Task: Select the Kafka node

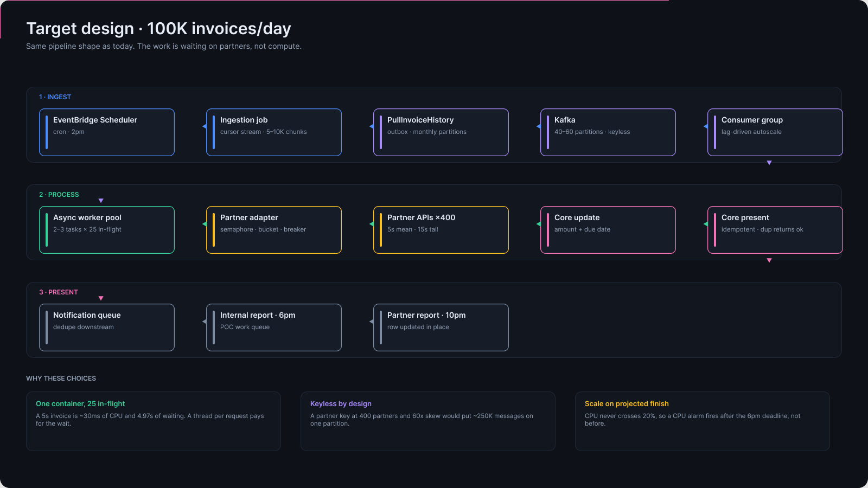Action: 608,132
